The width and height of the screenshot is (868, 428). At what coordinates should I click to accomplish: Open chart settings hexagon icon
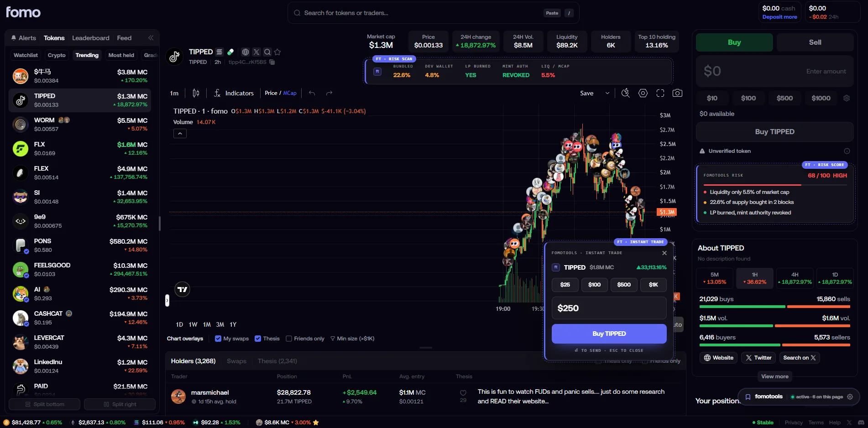643,93
